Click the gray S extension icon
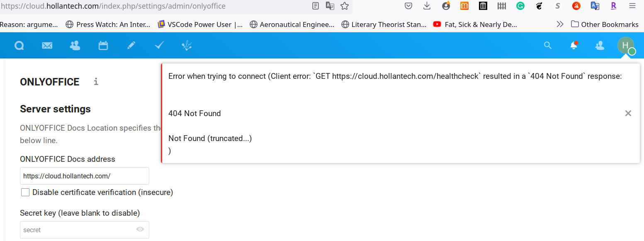Screen dimensions: 644x241 [x=558, y=6]
